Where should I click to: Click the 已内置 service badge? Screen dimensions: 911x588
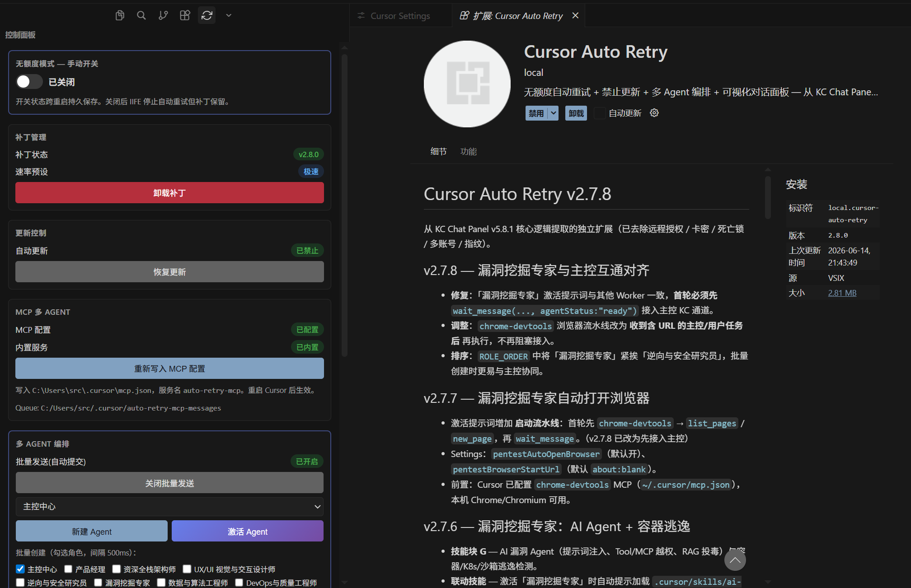(x=307, y=347)
